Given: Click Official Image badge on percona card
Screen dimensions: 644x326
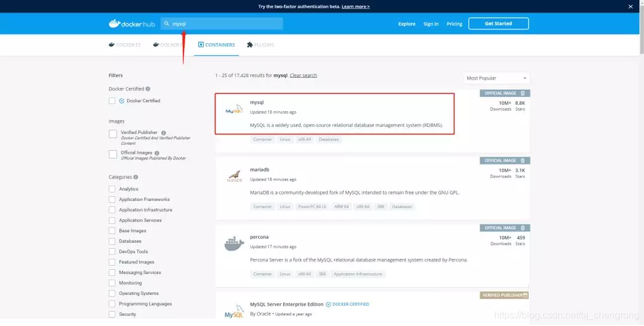Looking at the screenshot, I should [x=505, y=228].
